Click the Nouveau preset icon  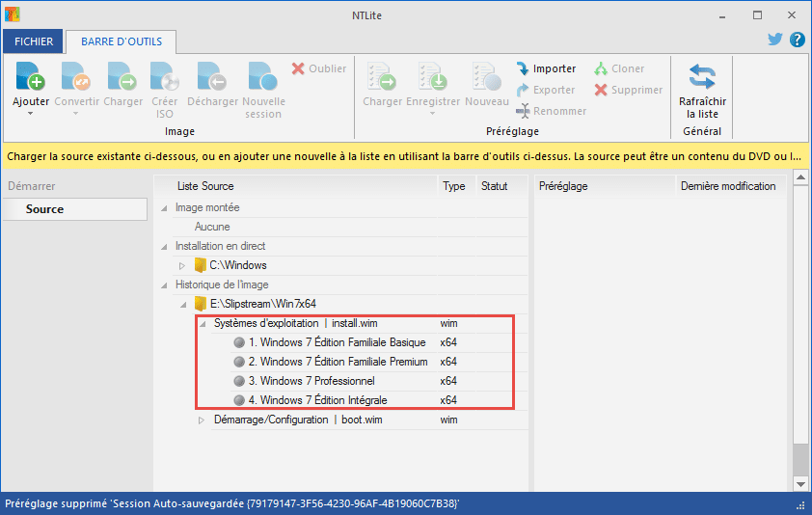(x=487, y=76)
